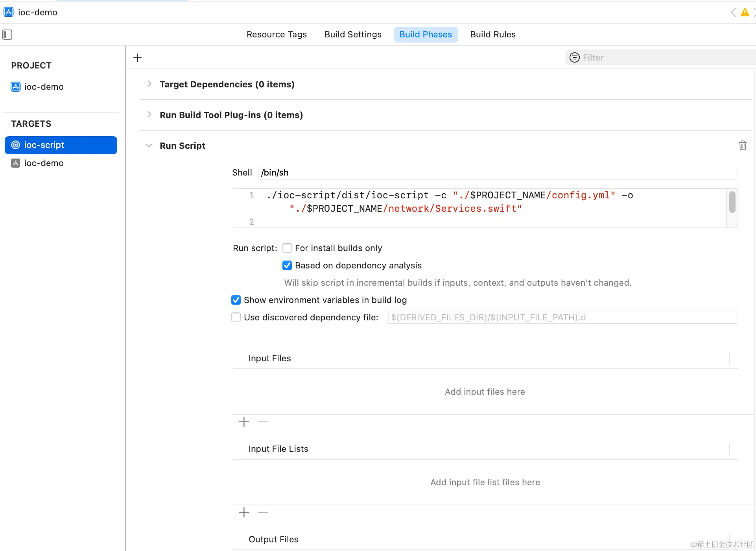756x551 pixels.
Task: Toggle the sidebar panel icon
Action: (7, 35)
